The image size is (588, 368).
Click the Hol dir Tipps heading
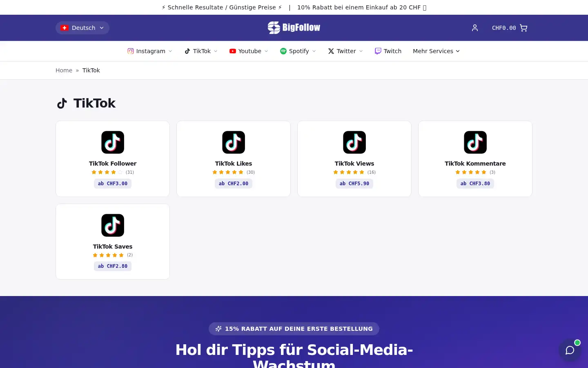tap(294, 355)
